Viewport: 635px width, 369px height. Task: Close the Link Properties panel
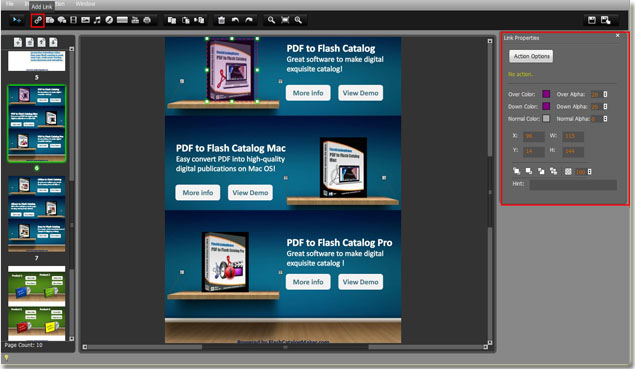(x=618, y=36)
